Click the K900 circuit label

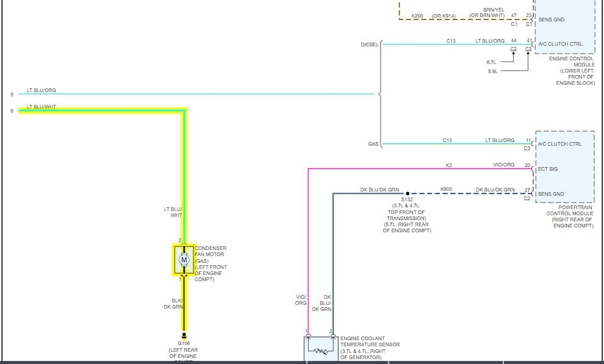pyautogui.click(x=446, y=189)
